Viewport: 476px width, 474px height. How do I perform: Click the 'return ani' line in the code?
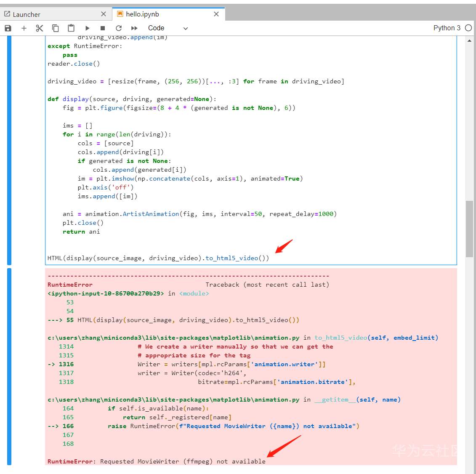pyautogui.click(x=81, y=232)
